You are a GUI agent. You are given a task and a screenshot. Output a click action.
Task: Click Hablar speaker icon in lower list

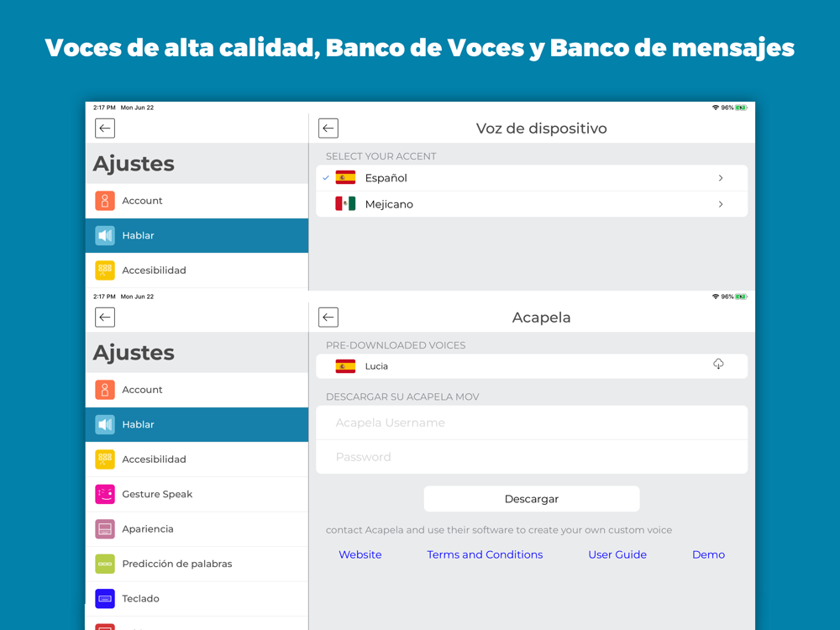tap(105, 425)
